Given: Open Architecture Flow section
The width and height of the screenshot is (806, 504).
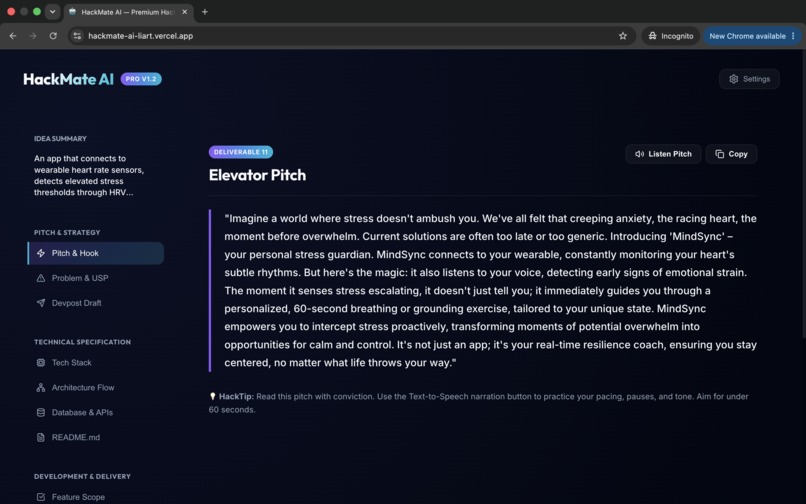Looking at the screenshot, I should point(96,387).
